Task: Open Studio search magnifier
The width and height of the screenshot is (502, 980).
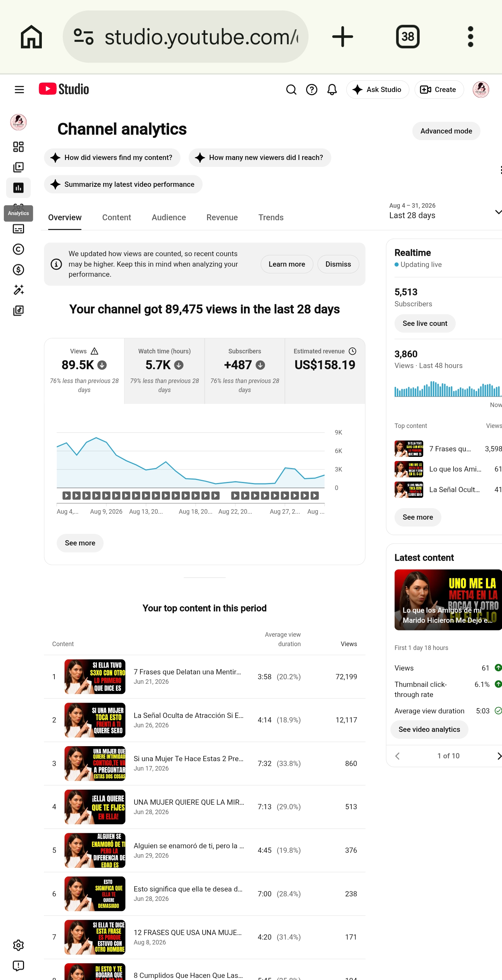Action: click(x=291, y=90)
